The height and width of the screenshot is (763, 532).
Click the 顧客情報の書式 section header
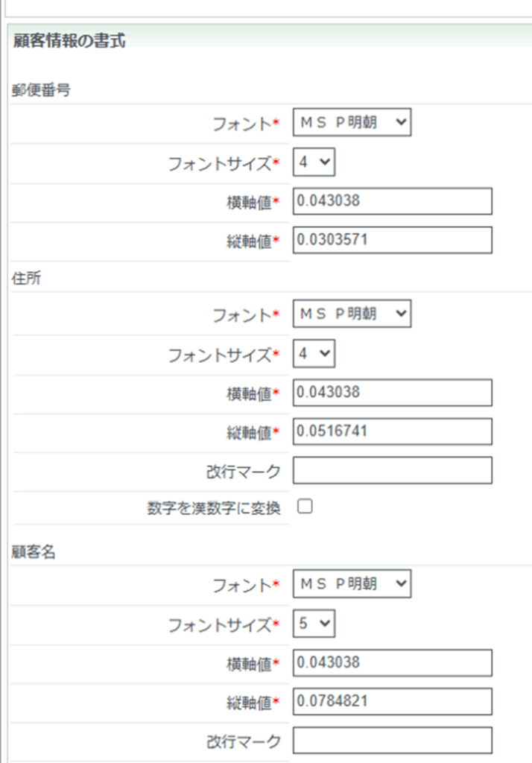pyautogui.click(x=69, y=42)
